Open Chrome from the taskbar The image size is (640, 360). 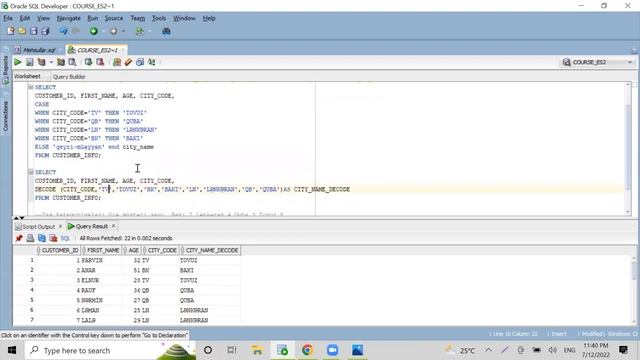point(307,350)
